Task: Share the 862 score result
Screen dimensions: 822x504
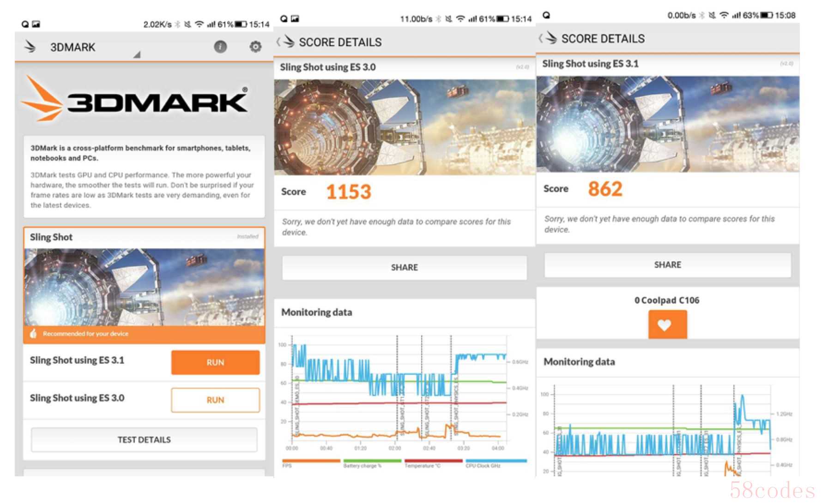Action: 667,265
